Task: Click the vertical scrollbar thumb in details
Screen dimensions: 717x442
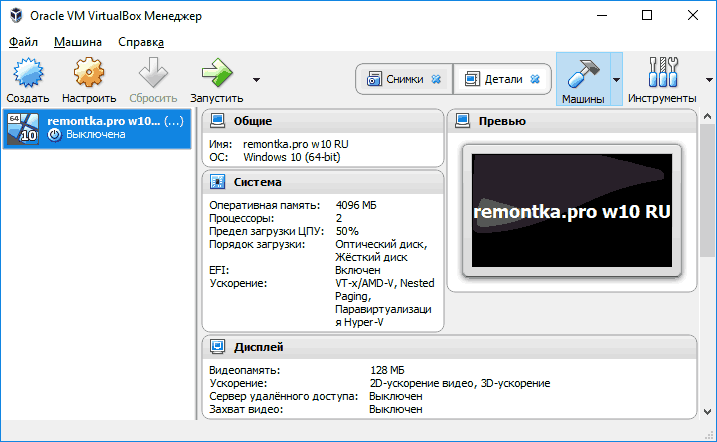Action: [x=707, y=190]
